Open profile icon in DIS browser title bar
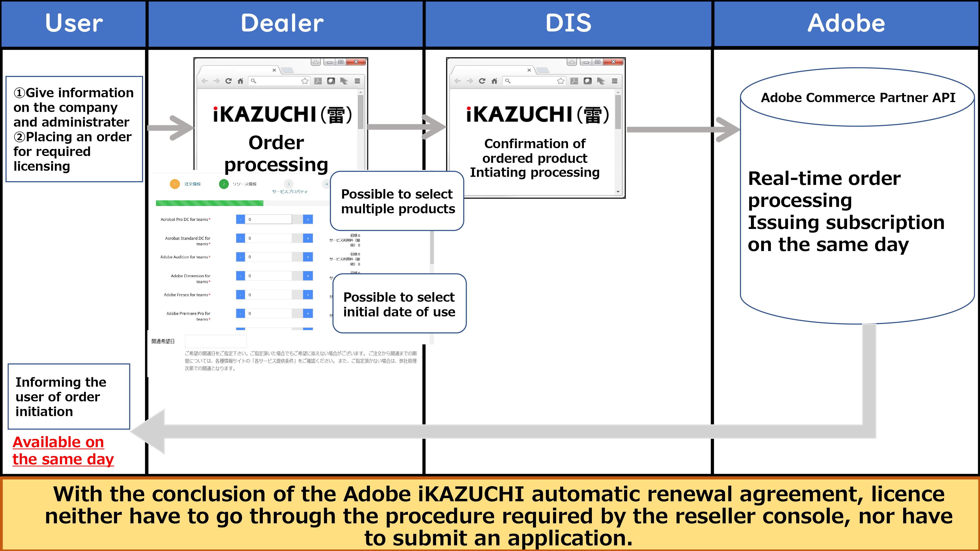Viewport: 980px width, 551px height. pyautogui.click(x=572, y=62)
